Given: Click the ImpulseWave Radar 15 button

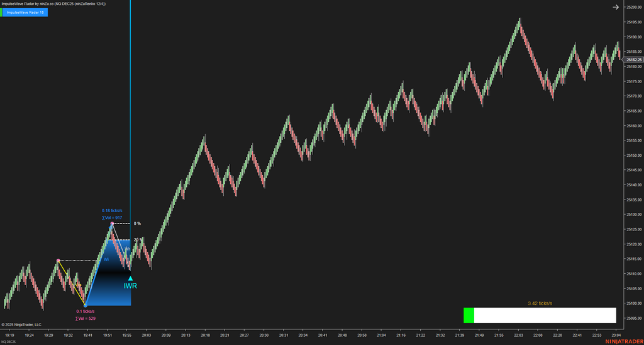Looking at the screenshot, I should click(x=25, y=13).
